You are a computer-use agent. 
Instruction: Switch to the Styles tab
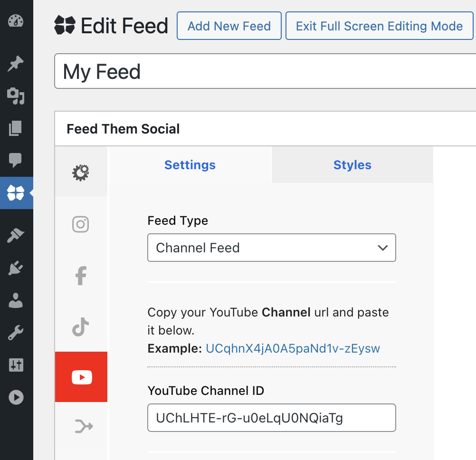click(x=352, y=165)
